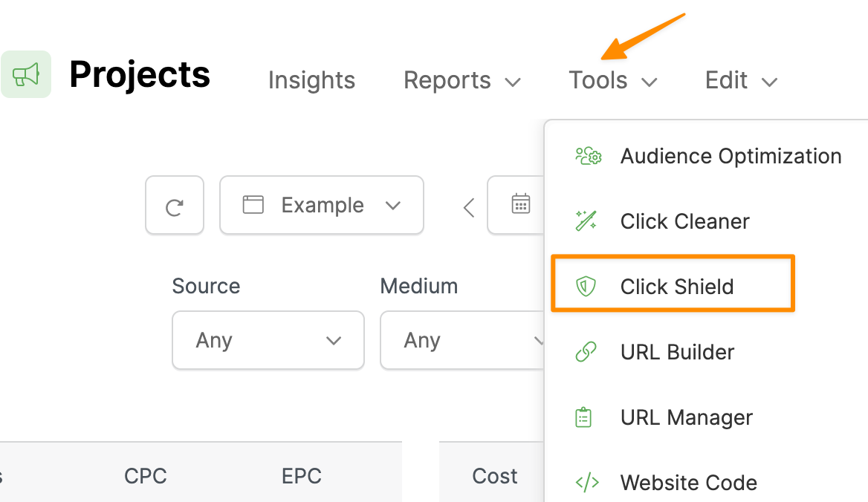
Task: Click the URL Manager clipboard icon
Action: tap(585, 417)
